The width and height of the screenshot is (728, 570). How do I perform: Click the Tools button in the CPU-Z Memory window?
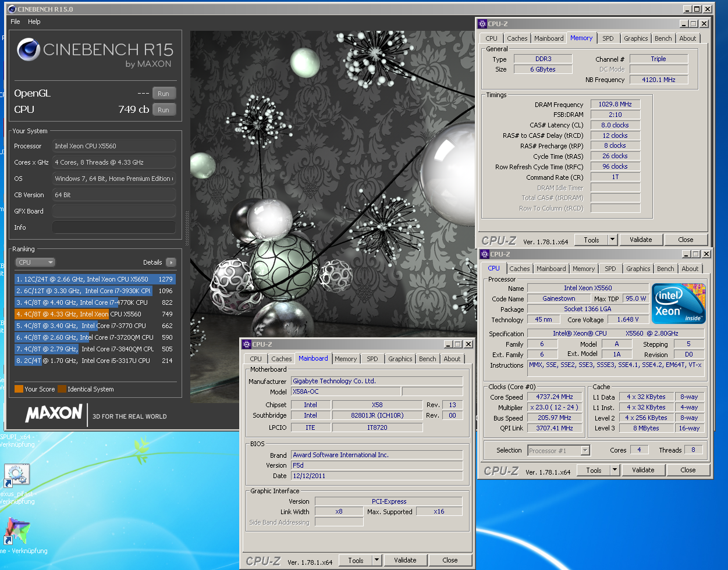[591, 240]
